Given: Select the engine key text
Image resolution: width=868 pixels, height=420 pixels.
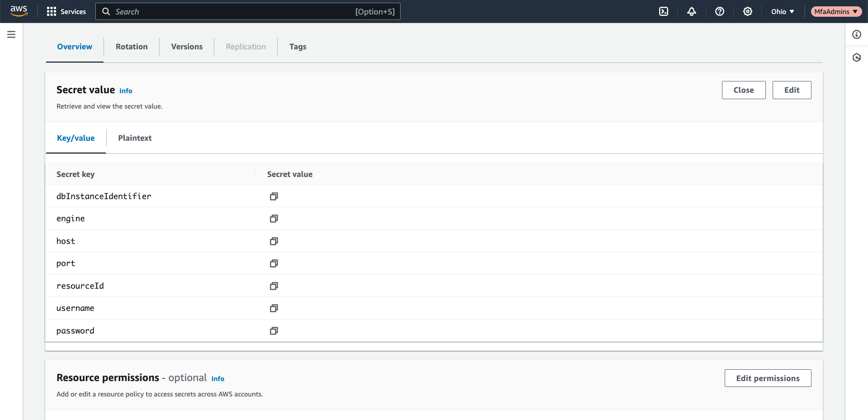Looking at the screenshot, I should tap(71, 219).
